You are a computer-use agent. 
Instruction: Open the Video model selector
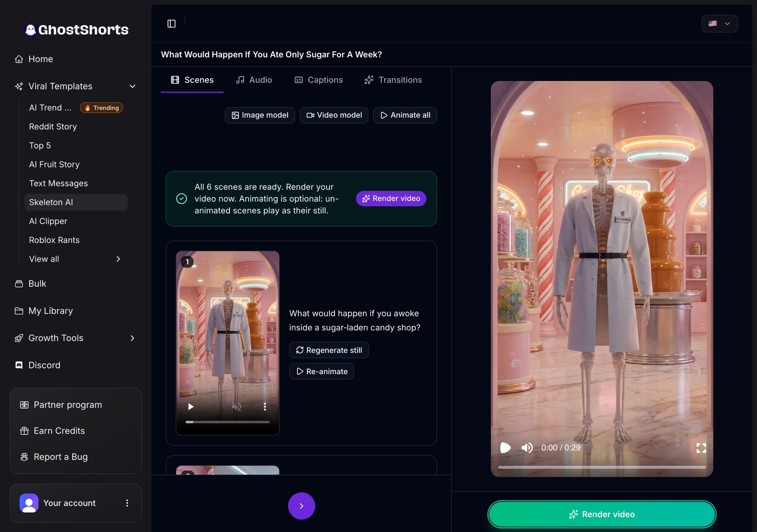[x=334, y=115]
